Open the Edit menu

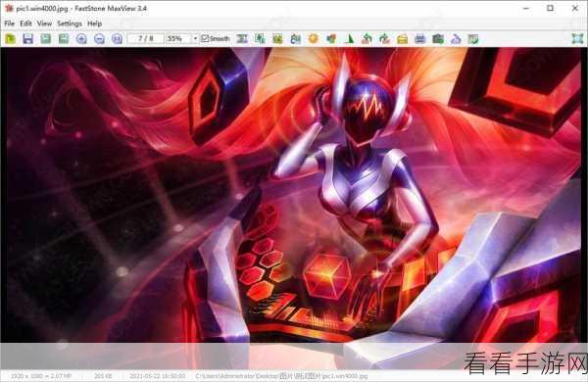25,24
